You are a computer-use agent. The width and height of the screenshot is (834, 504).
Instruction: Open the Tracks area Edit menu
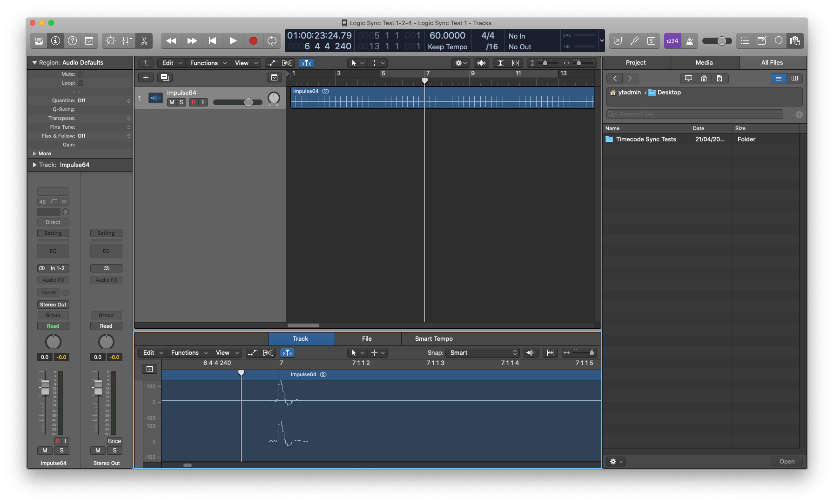(x=171, y=63)
